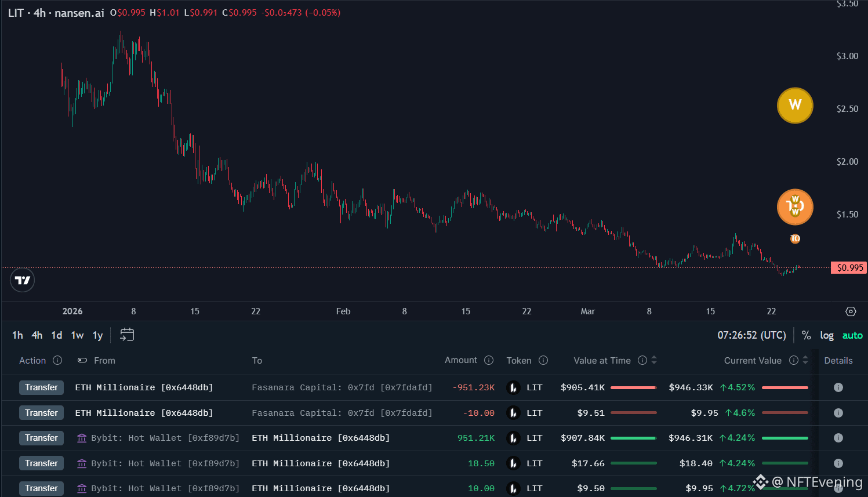Open details icon for the -10.00 transfer
The height and width of the screenshot is (497, 868).
(838, 413)
